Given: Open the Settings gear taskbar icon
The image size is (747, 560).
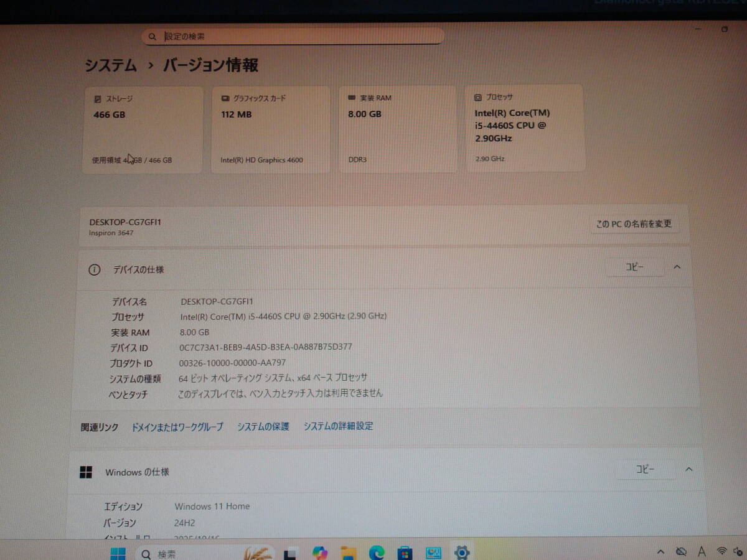Looking at the screenshot, I should [x=461, y=552].
